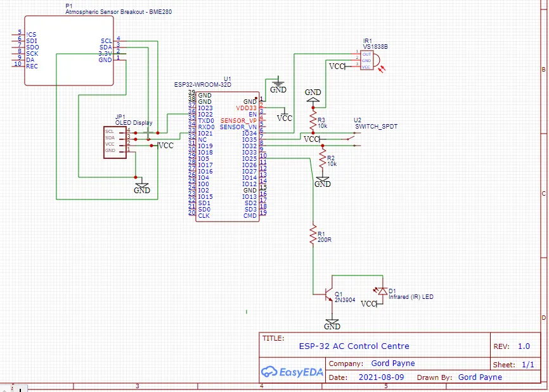This screenshot has width=549, height=392.
Task: Click the OUT pin label on IR1
Action: 366,54
